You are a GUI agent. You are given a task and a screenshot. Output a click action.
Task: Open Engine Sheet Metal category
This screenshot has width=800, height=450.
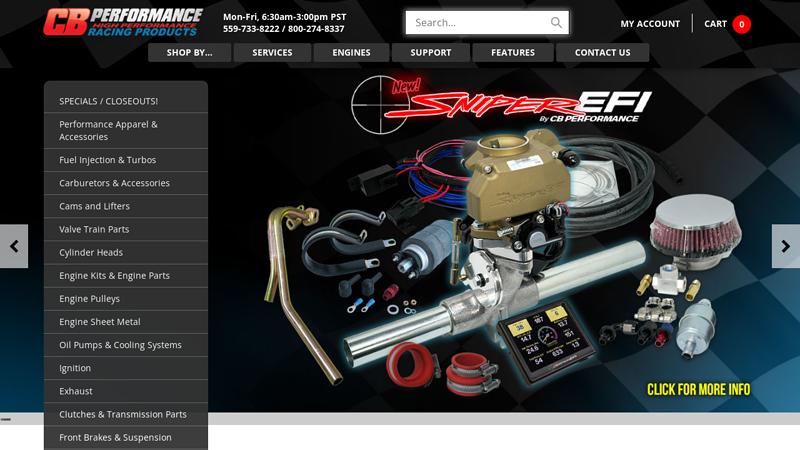pyautogui.click(x=126, y=322)
